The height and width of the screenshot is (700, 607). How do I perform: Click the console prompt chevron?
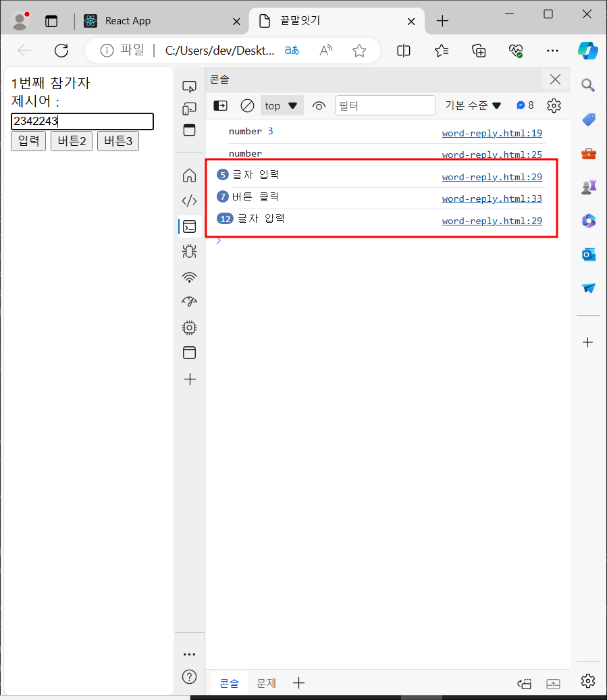click(x=218, y=241)
